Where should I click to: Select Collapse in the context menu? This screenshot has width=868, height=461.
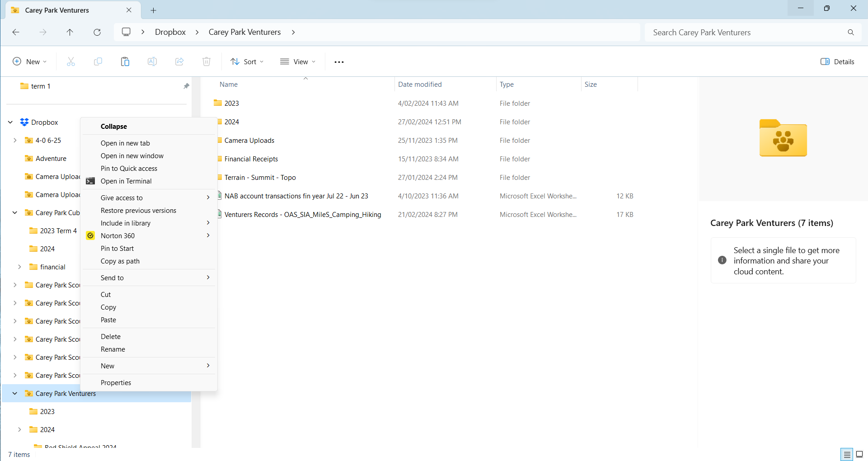tap(149, 127)
